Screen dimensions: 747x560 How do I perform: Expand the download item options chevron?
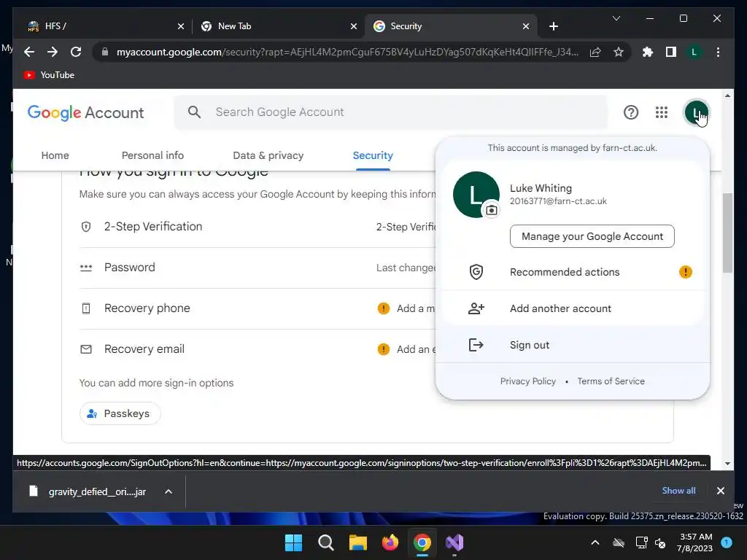pyautogui.click(x=169, y=491)
